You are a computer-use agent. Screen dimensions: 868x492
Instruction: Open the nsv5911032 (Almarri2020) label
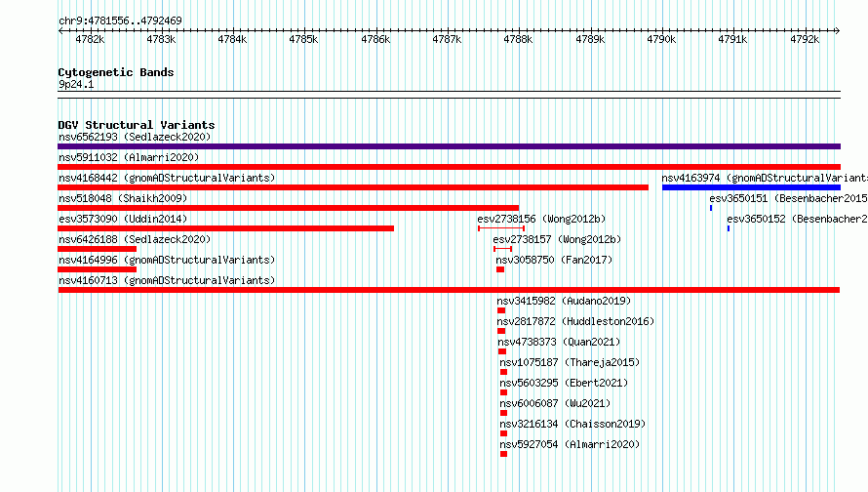[x=129, y=157]
